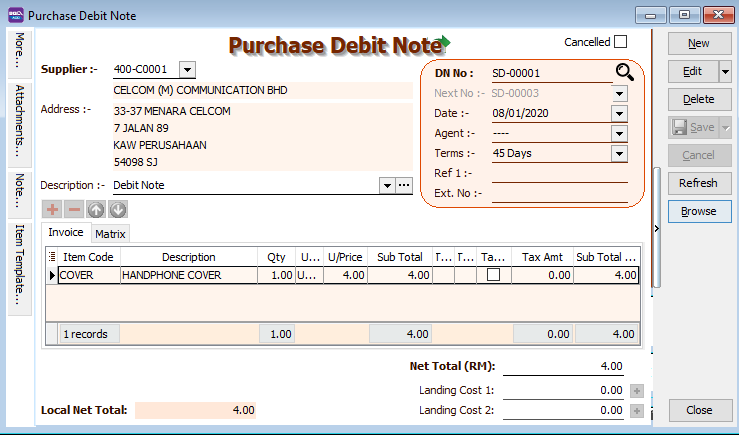Screen dimensions: 739x435
Task: Click the move row down arrow icon
Action: (118, 210)
